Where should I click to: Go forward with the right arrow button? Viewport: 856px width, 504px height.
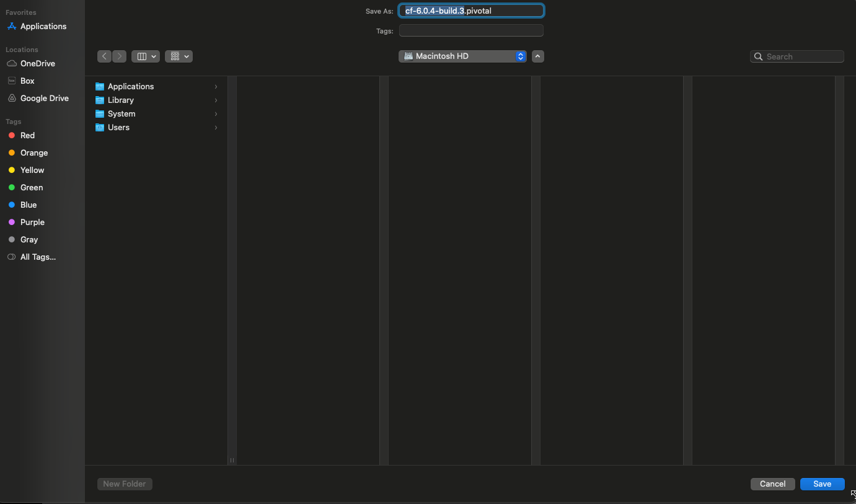[120, 56]
